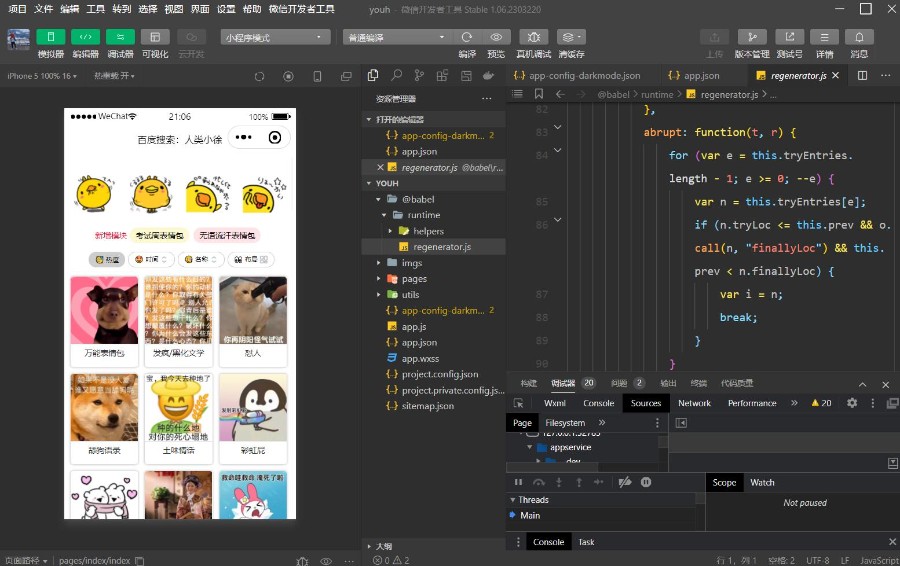Viewport: 900px width, 566px height.
Task: Click the preview eye icon
Action: click(496, 37)
